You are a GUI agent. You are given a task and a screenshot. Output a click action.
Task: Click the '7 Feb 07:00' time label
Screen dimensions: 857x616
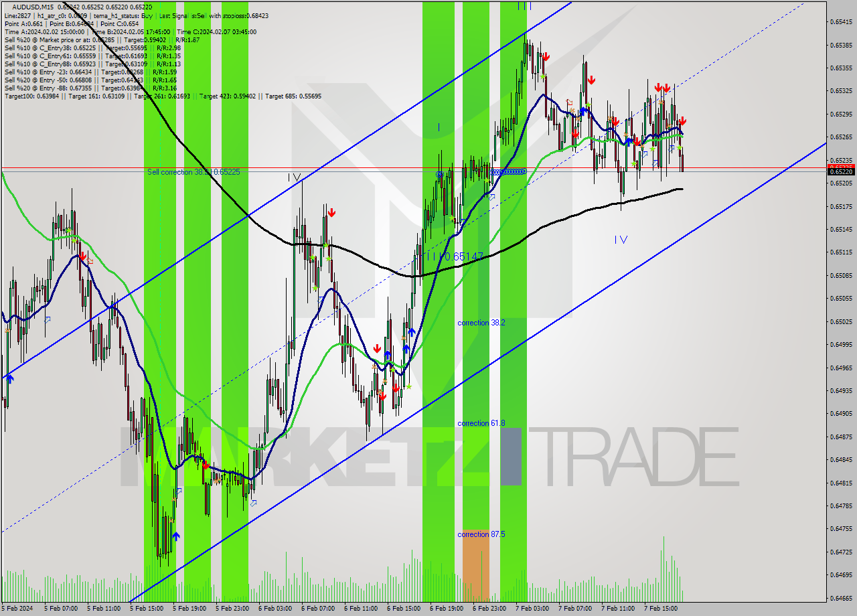pos(575,609)
